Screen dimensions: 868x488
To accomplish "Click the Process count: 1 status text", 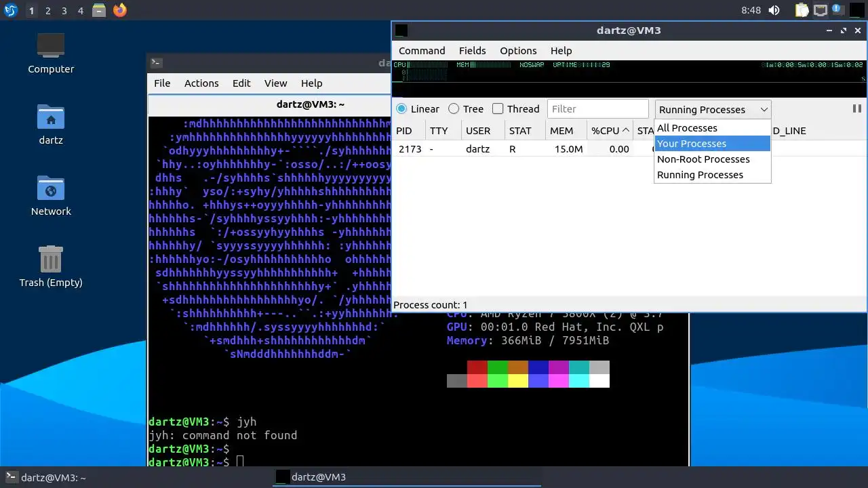I will pos(430,305).
